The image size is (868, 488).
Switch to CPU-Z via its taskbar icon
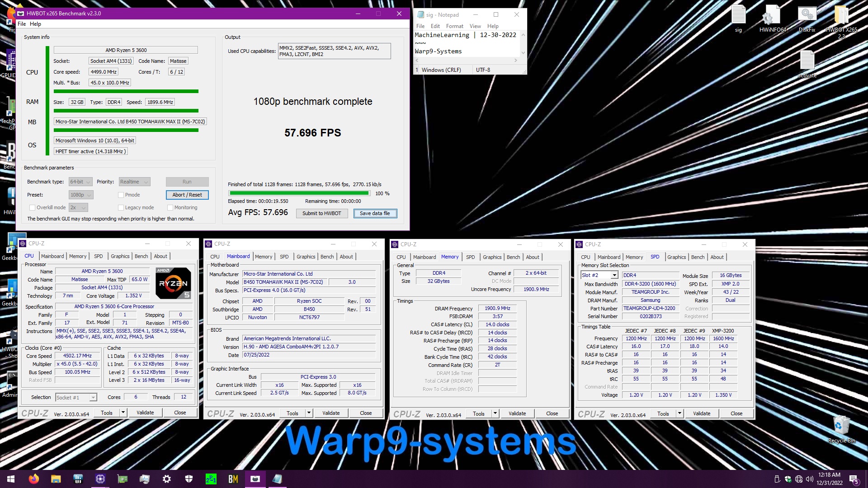pos(100,479)
